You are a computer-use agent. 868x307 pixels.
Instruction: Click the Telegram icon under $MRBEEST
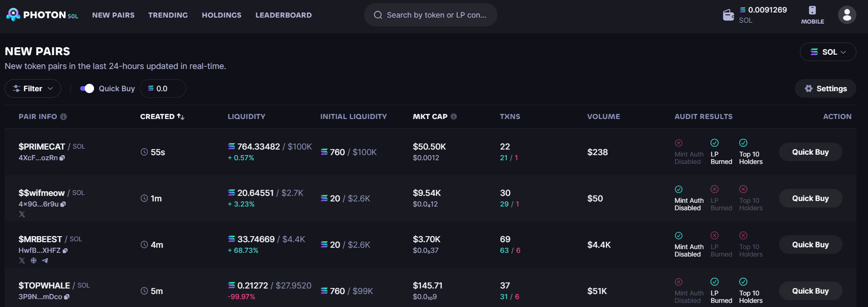click(44, 261)
